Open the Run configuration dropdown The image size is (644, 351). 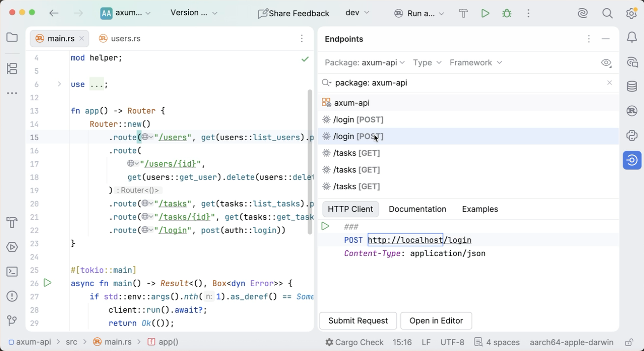[x=419, y=13]
